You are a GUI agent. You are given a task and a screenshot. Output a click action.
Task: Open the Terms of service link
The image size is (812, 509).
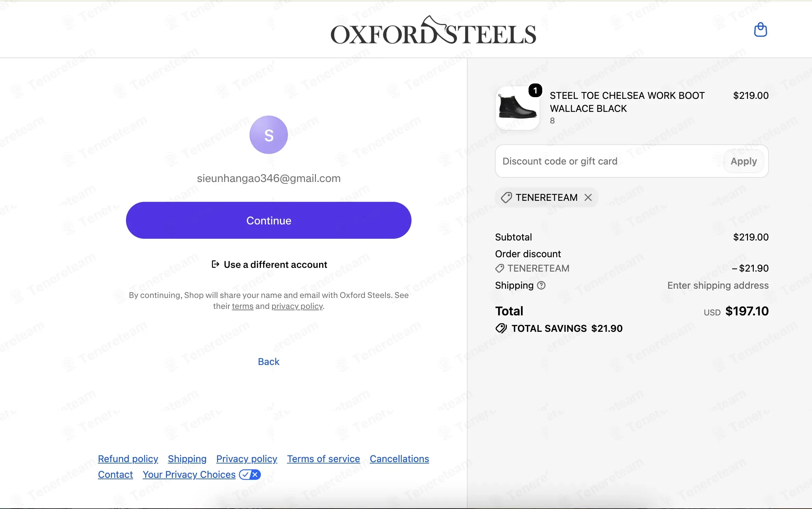point(323,459)
